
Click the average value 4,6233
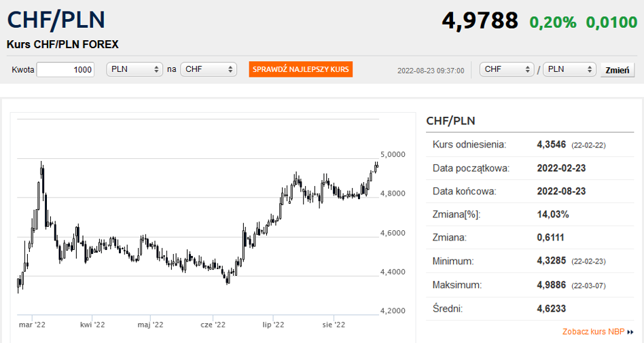552,308
